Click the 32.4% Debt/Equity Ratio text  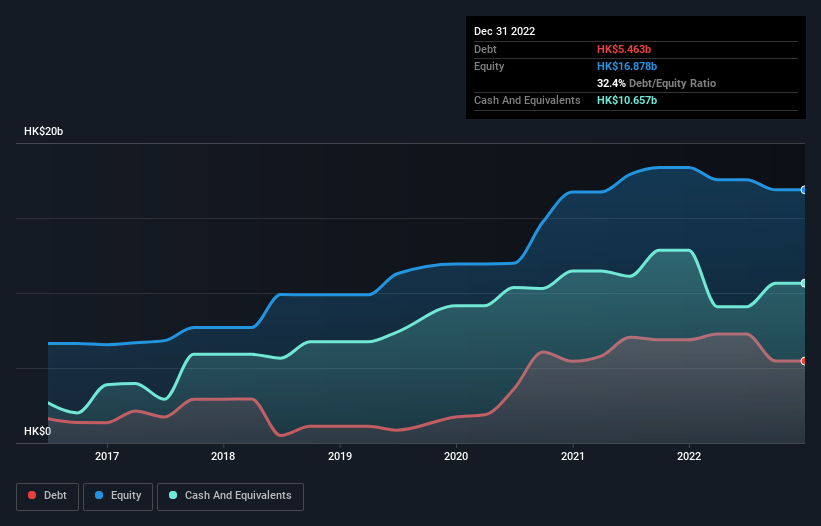point(656,83)
